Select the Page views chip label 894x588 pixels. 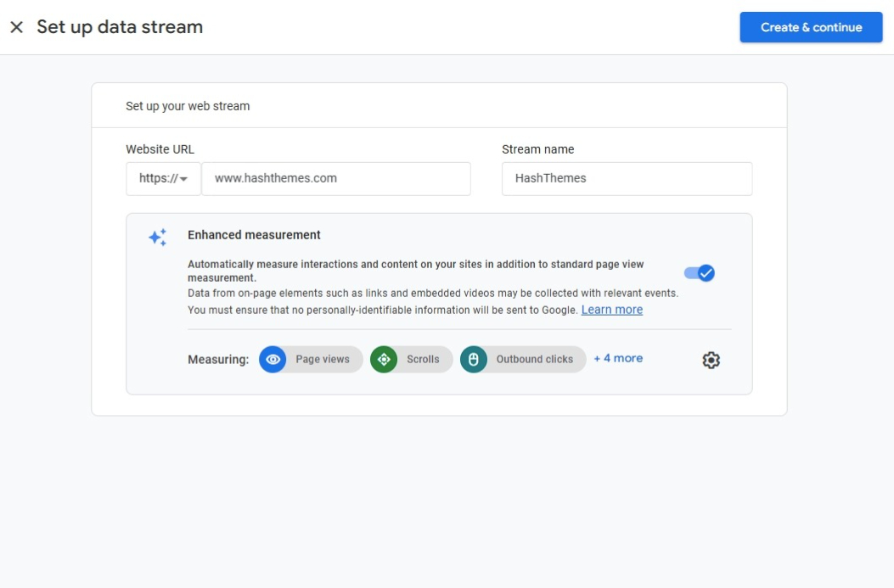(322, 360)
